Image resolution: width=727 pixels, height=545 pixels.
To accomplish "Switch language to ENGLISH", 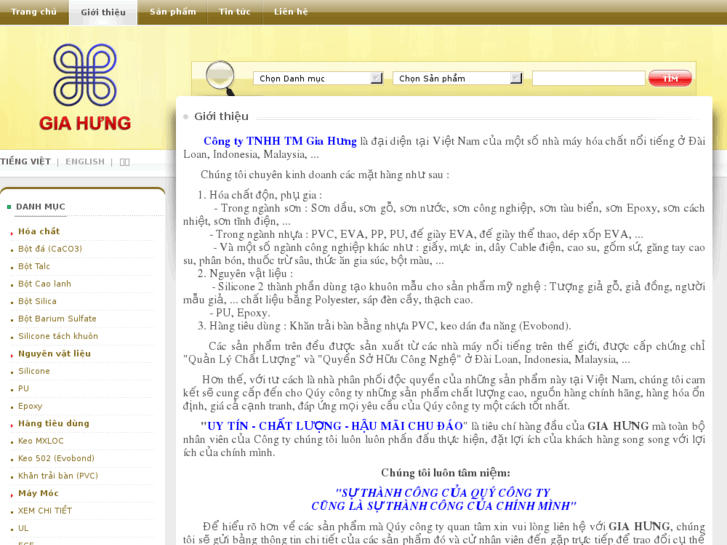I will [85, 162].
